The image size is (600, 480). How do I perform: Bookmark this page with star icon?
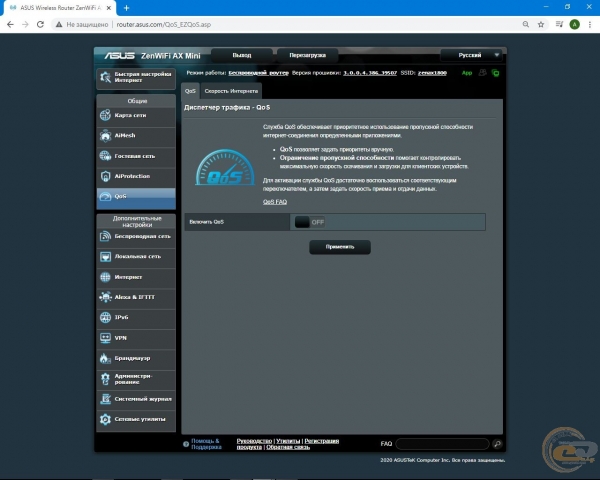click(541, 24)
